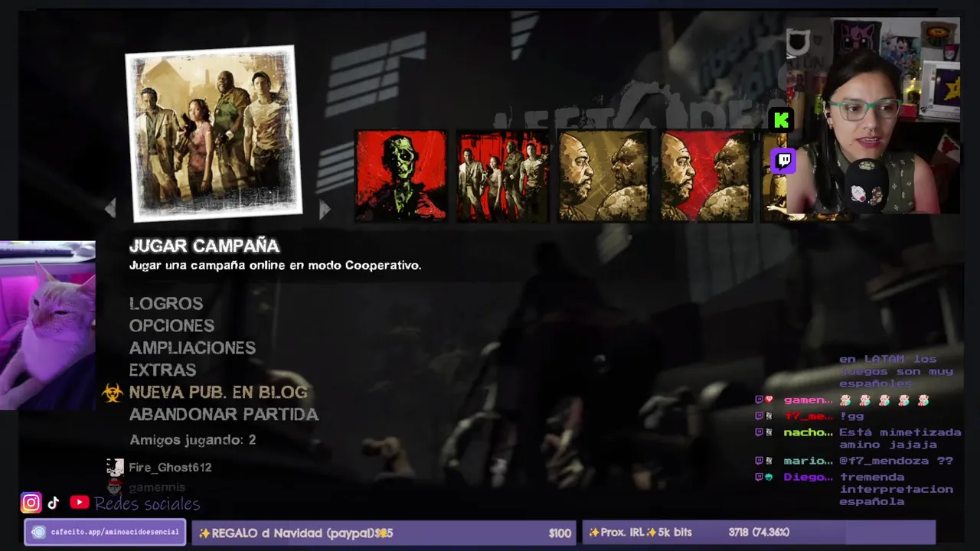This screenshot has height=551, width=980.
Task: Click chat username nacho...
Action: point(808,432)
